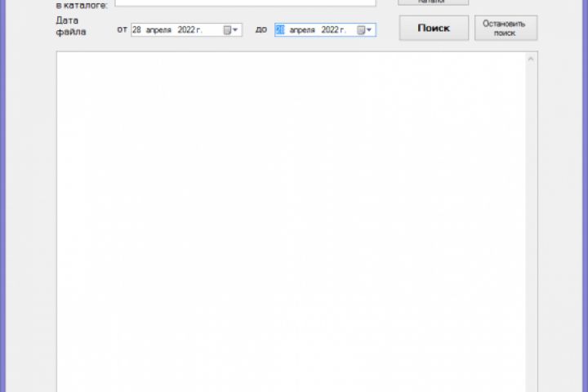The image size is (588, 392).
Task: Click the Поиск button
Action: tap(434, 28)
